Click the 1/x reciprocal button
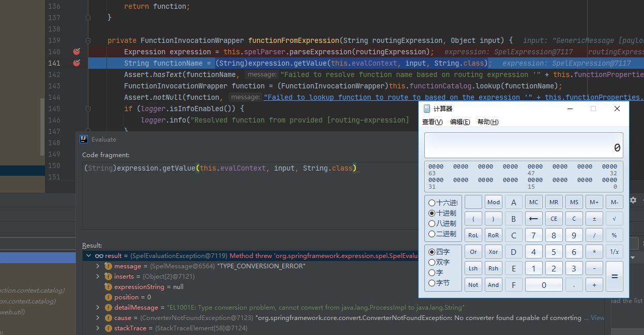The image size is (644, 335). tap(614, 252)
